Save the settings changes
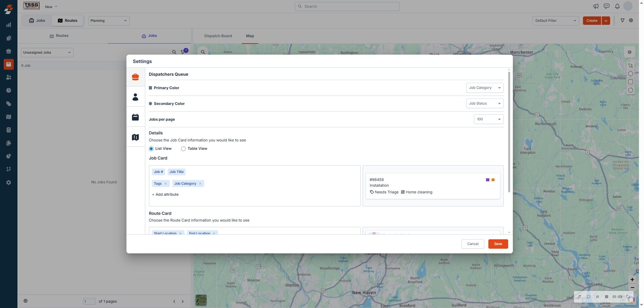Screen dimensions: 644x308 click(498, 244)
